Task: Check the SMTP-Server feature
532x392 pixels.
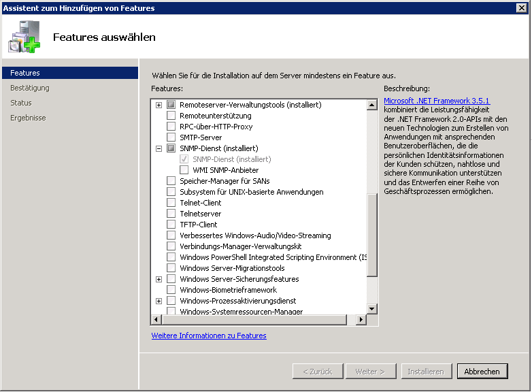Action: coord(171,137)
